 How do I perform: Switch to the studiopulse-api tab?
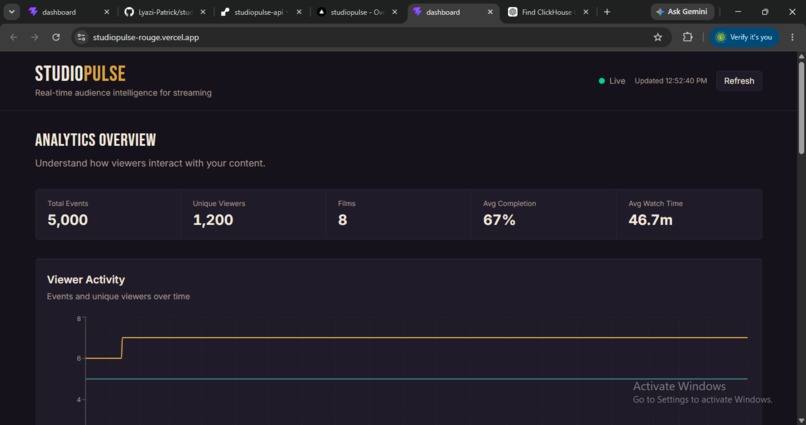pyautogui.click(x=261, y=12)
